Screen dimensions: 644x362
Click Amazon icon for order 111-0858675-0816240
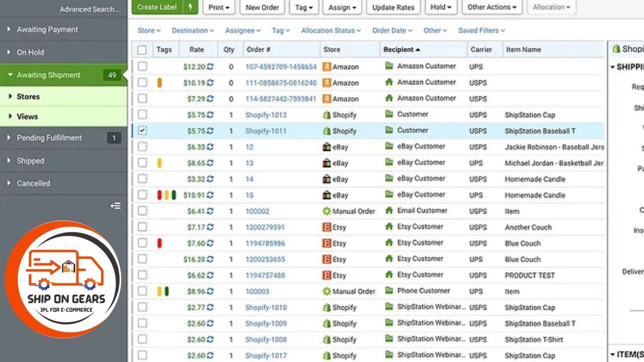[327, 83]
